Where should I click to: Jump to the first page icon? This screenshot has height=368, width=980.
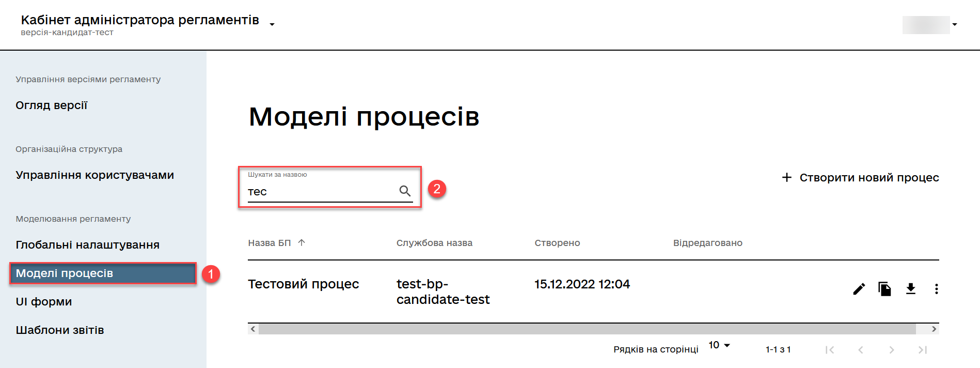(x=830, y=350)
